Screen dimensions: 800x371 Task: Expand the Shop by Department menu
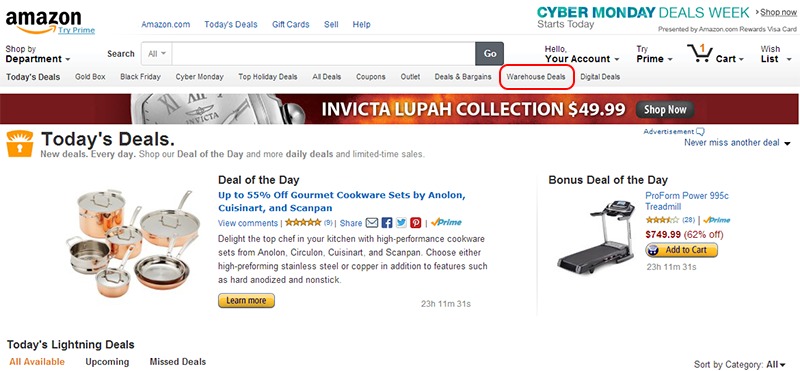[x=38, y=54]
